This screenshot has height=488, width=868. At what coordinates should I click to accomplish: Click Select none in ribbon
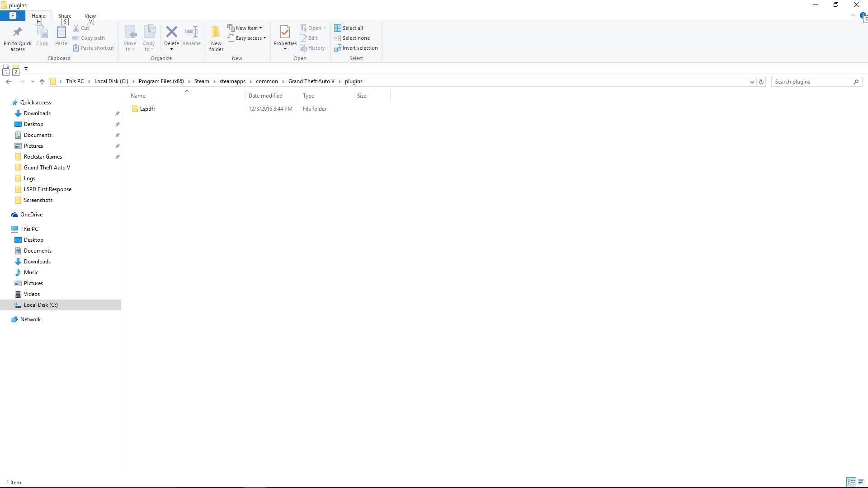point(352,38)
